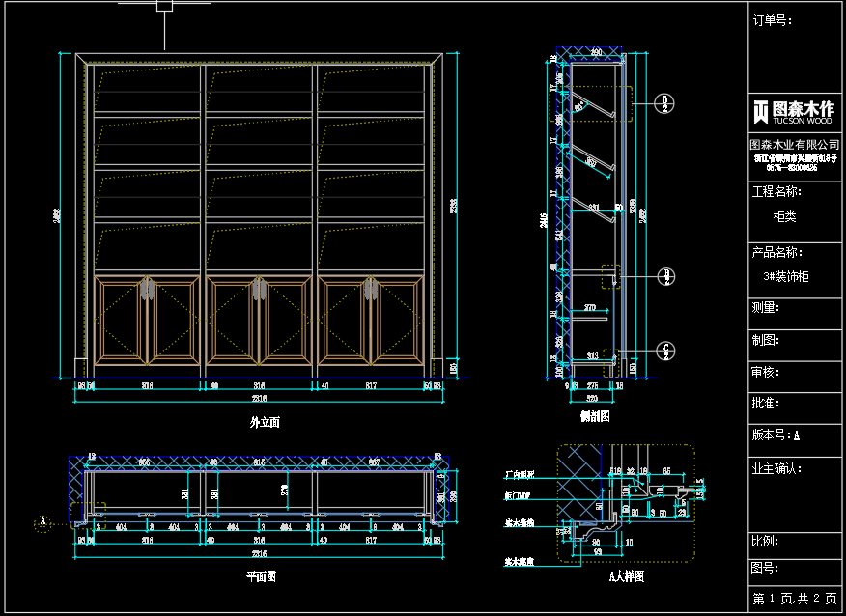Image resolution: width=846 pixels, height=616 pixels.
Task: Select the A大样图 detail view title
Action: pyautogui.click(x=626, y=576)
